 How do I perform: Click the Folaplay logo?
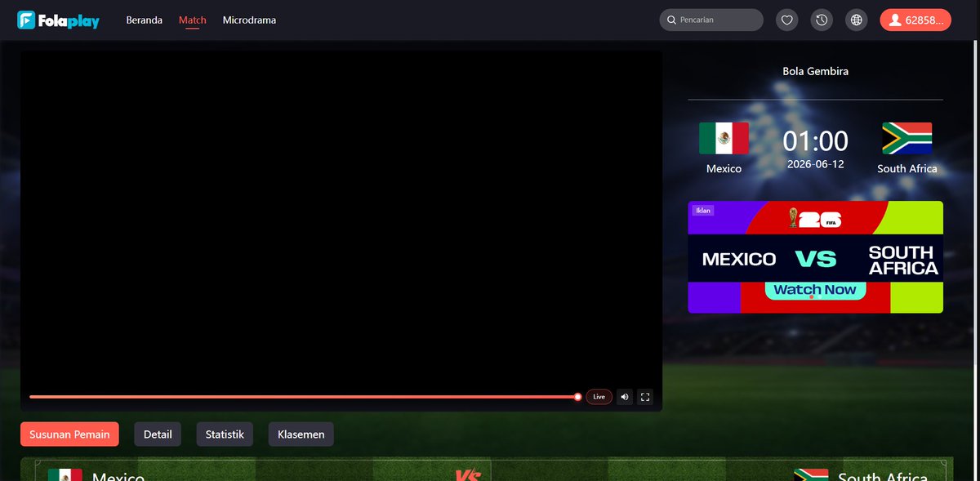point(58,20)
